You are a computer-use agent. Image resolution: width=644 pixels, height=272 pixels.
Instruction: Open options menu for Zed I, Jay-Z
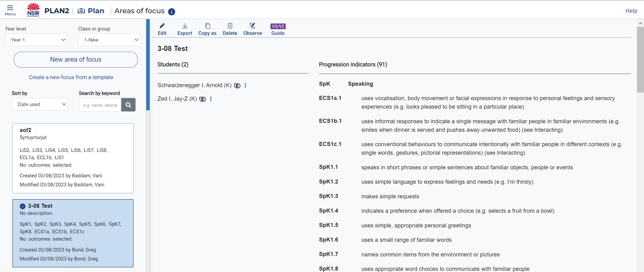pyautogui.click(x=211, y=99)
